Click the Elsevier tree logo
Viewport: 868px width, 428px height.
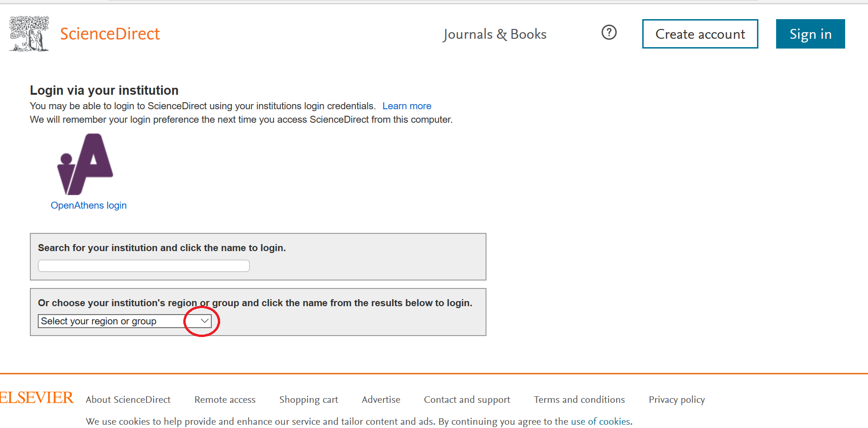[x=29, y=34]
